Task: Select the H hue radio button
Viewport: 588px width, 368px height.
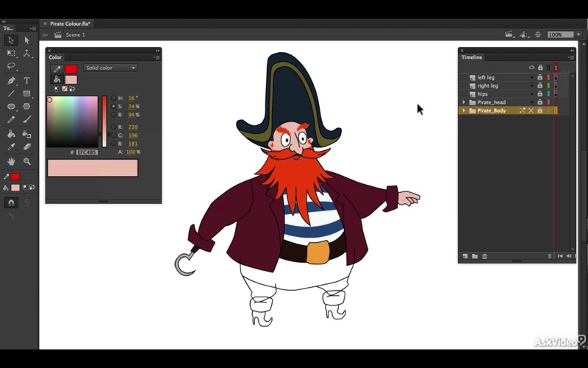Action: (x=113, y=98)
